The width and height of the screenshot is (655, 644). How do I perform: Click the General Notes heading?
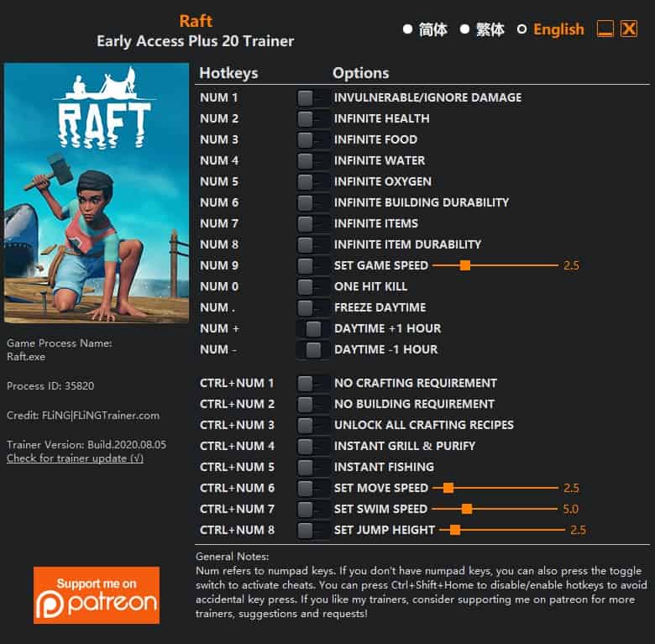tap(233, 557)
